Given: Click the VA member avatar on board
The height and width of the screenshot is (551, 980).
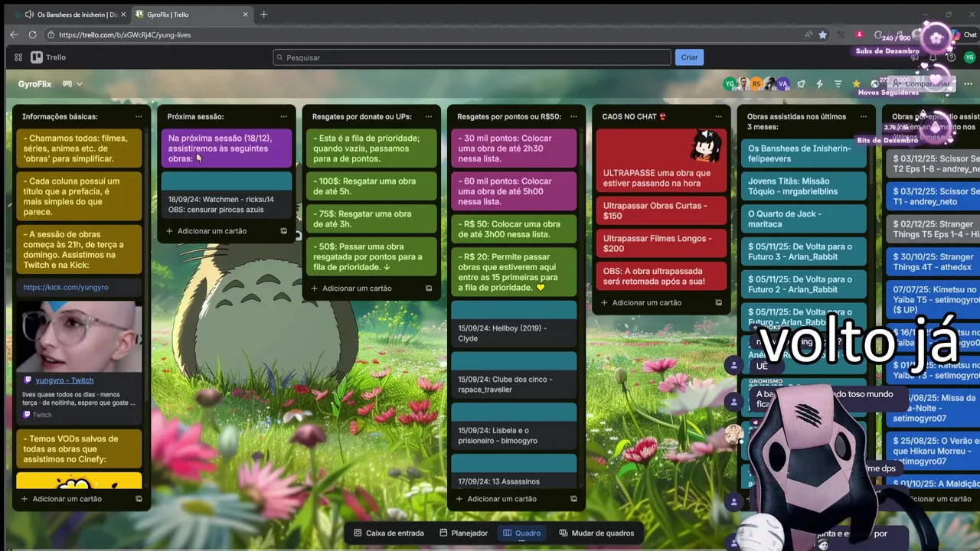Looking at the screenshot, I should [x=783, y=84].
